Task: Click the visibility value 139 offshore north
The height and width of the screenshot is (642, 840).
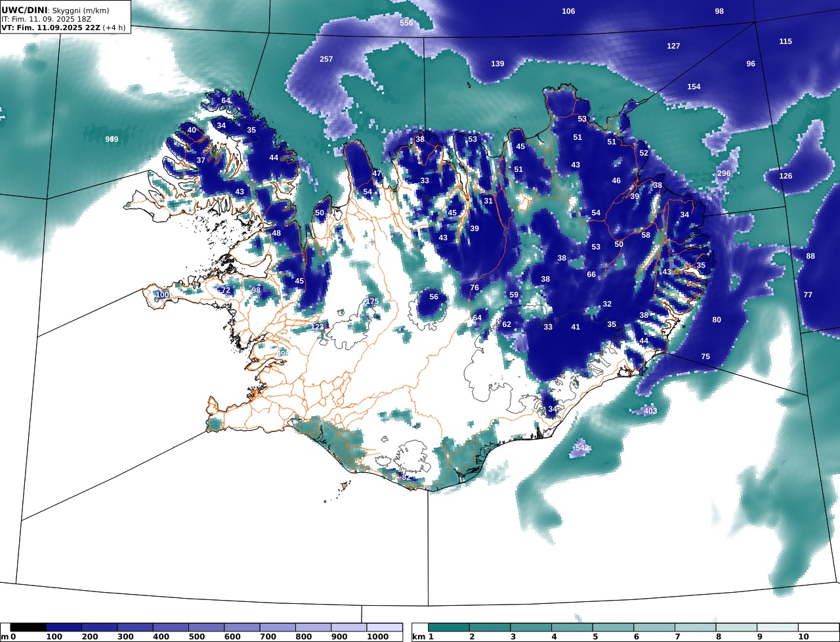Action: 497,64
